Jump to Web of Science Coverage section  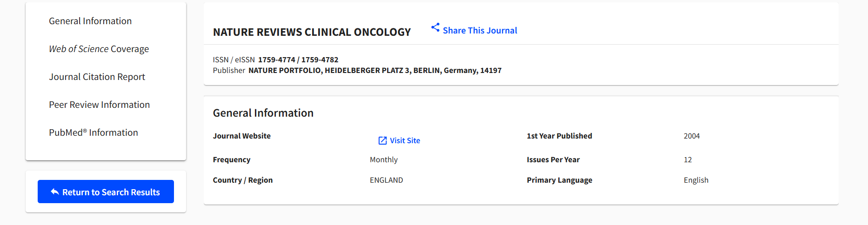[99, 49]
